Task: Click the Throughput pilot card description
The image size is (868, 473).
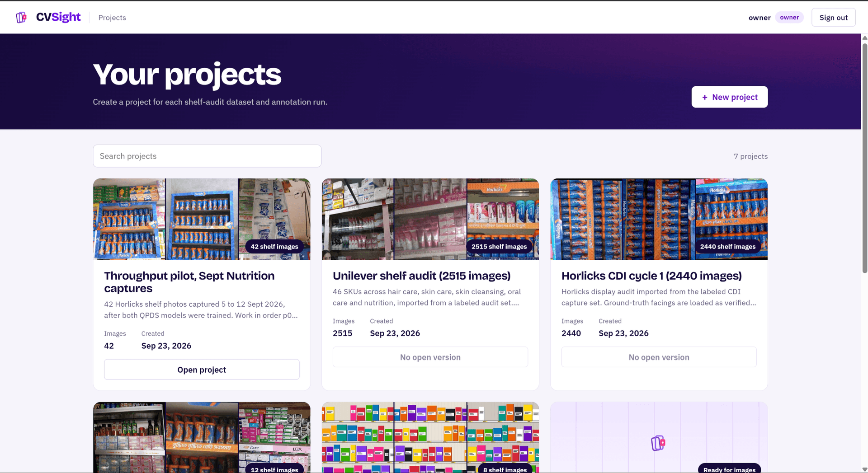Action: pos(201,310)
